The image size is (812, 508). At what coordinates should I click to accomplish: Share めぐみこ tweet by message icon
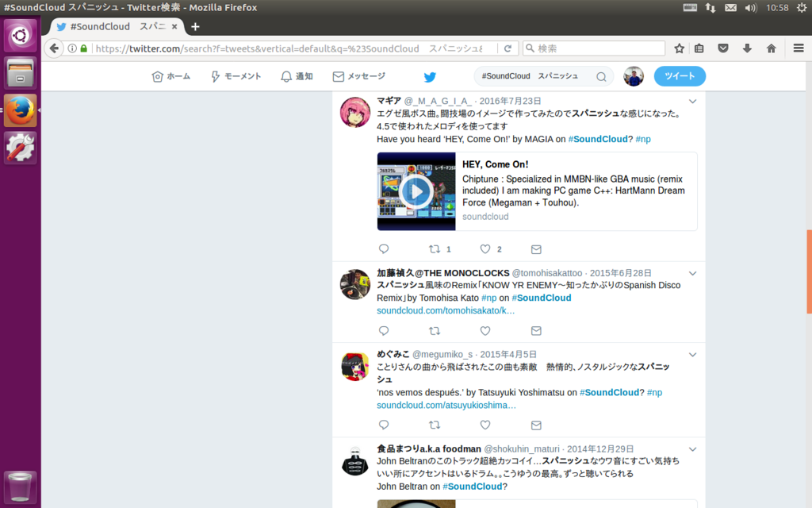click(536, 425)
